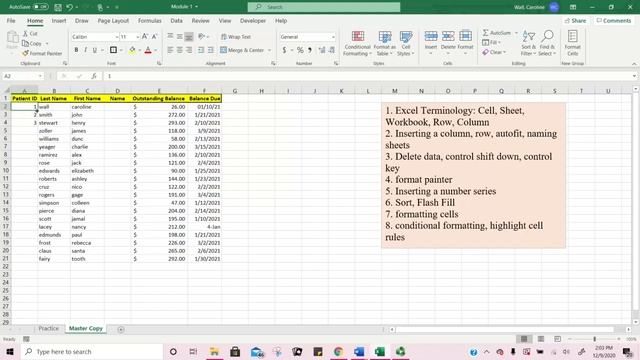Toggle the AutoSave switch
The width and height of the screenshot is (640, 360).
[x=40, y=7]
